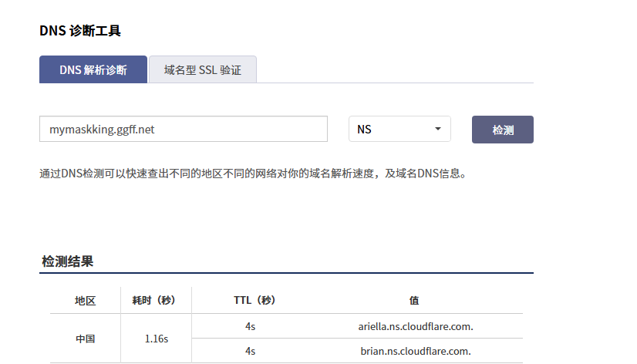
Task: Select the 中国 region cell
Action: tap(85, 339)
